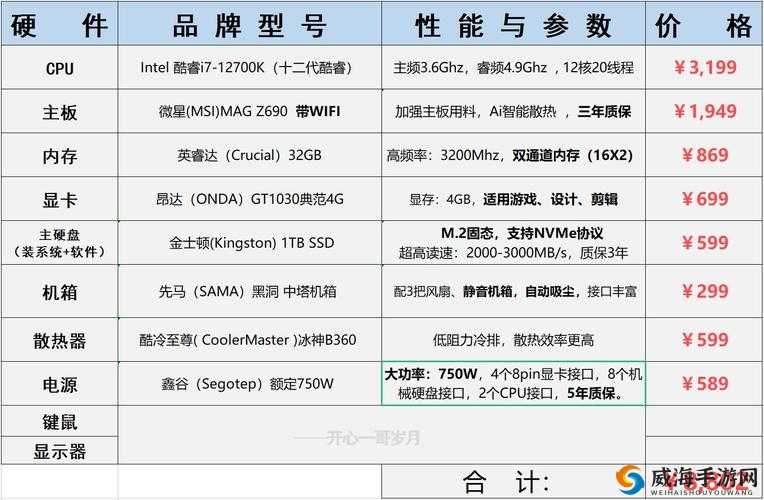
Task: Click the ¥1,949 price cell
Action: tap(704, 111)
